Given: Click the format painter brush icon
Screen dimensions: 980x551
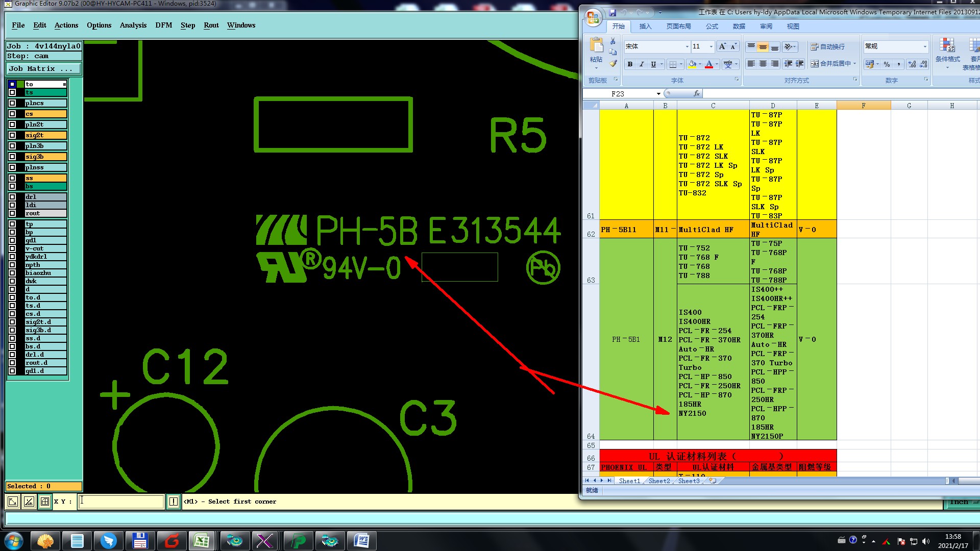Looking at the screenshot, I should click(x=613, y=64).
